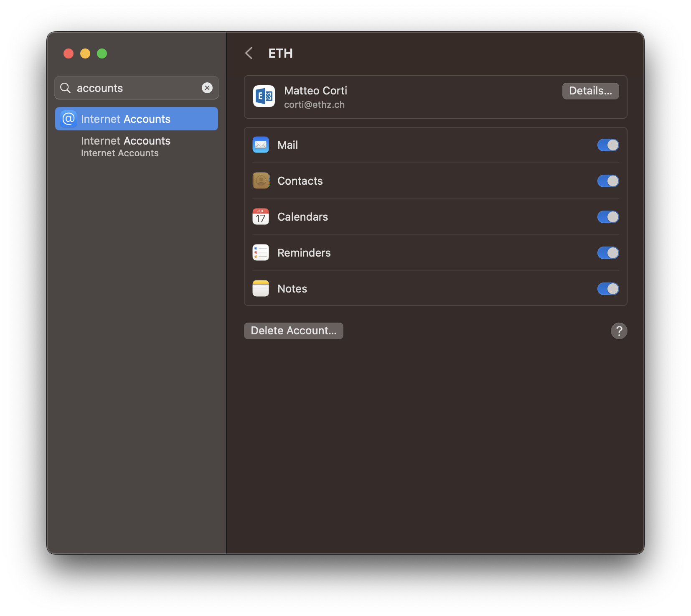The width and height of the screenshot is (691, 616).
Task: Click the Delete Account… button
Action: (294, 331)
